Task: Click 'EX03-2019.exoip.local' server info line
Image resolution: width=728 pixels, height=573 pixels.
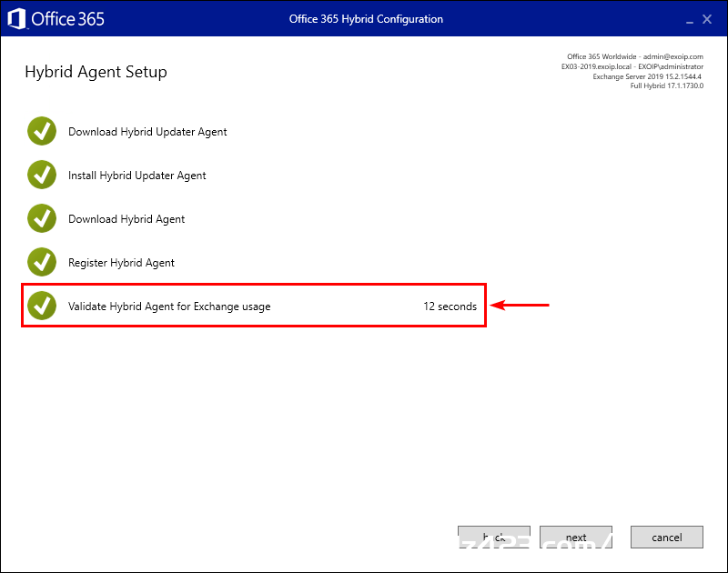Action: 632,66
